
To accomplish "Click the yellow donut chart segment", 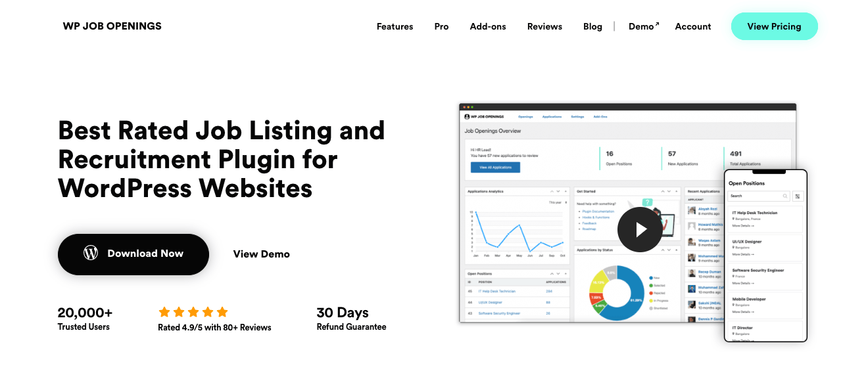I will click(x=598, y=282).
